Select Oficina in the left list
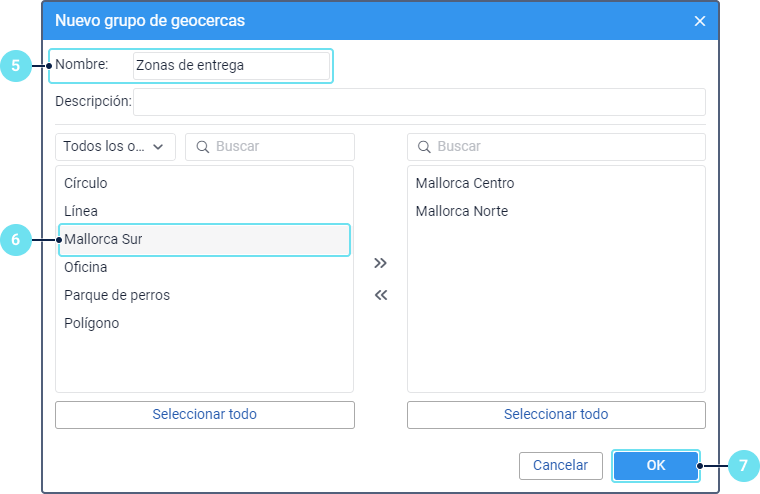Screen dimensions: 760x494 click(86, 268)
